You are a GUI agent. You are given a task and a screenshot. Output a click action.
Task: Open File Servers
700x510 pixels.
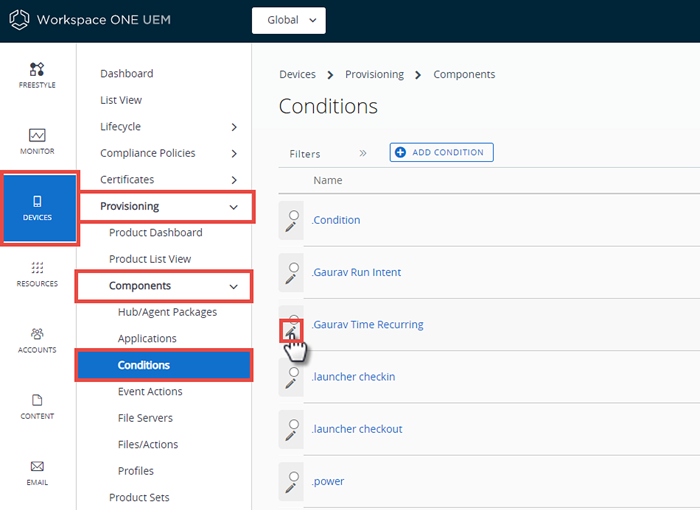tap(145, 418)
